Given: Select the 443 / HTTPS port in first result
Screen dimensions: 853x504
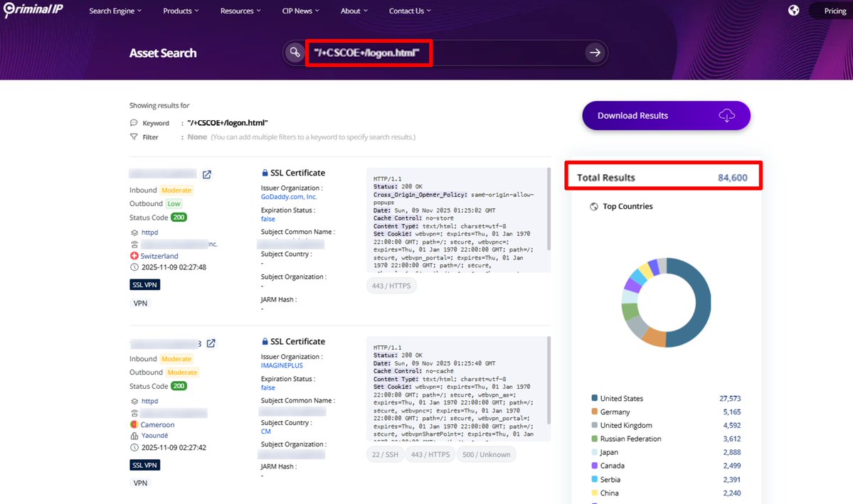Looking at the screenshot, I should pyautogui.click(x=391, y=286).
